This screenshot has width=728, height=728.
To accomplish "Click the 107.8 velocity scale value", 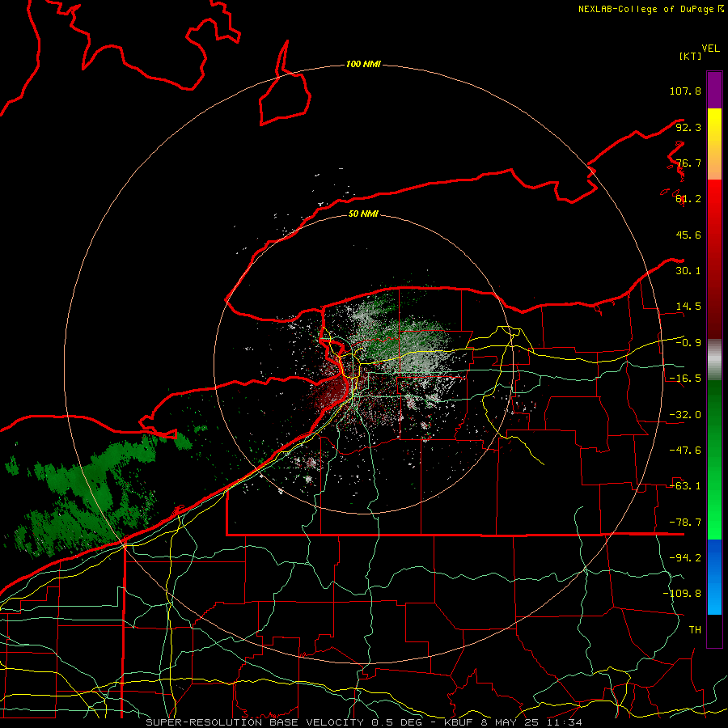I will (x=685, y=91).
